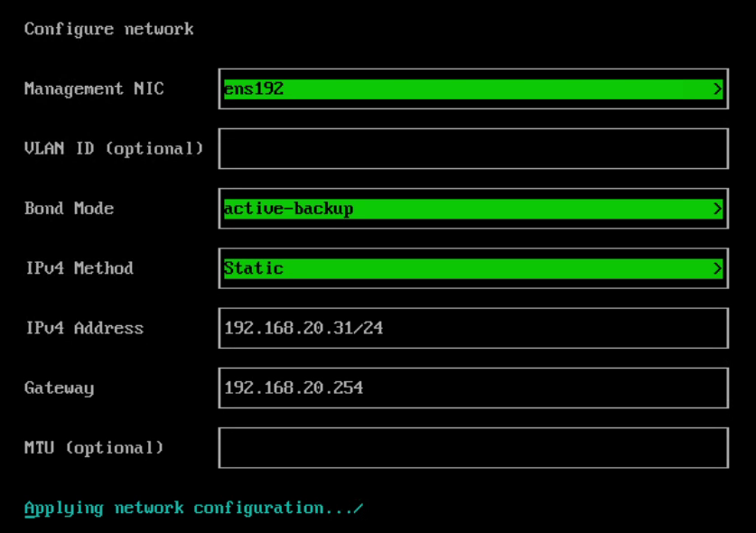Viewport: 756px width, 533px height.
Task: Open the Bond Mode active-backup selector
Action: pos(473,209)
